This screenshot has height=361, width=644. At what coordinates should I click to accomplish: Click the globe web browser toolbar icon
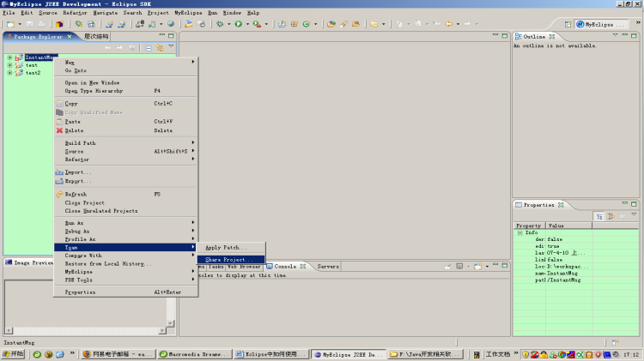click(171, 24)
